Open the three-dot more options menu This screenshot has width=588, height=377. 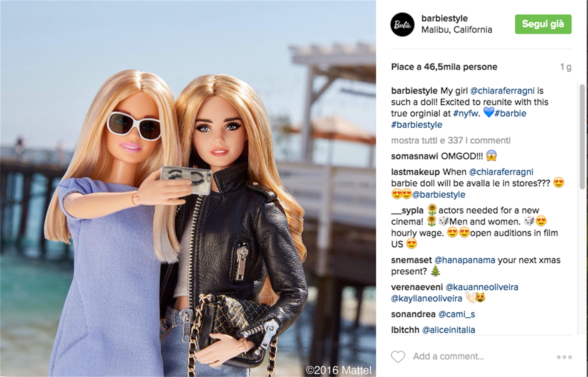pos(564,357)
